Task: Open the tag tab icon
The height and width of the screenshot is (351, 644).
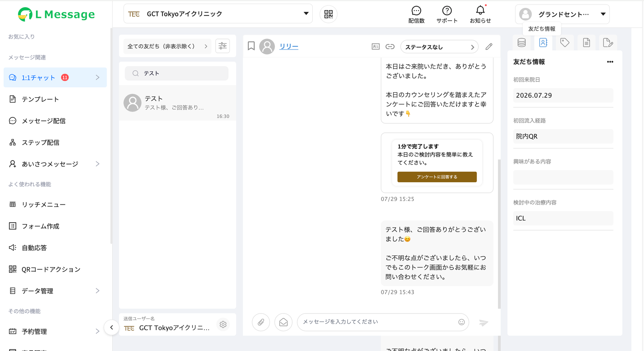Action: tap(564, 43)
